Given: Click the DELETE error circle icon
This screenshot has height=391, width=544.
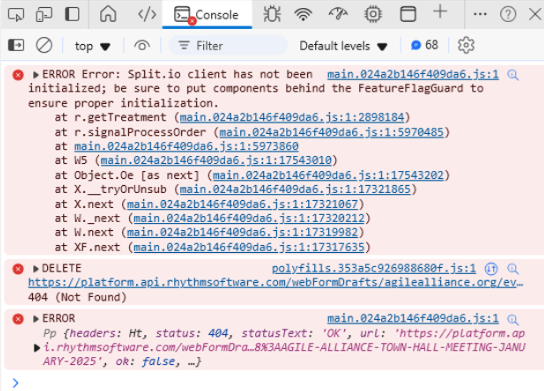Looking at the screenshot, I should (x=18, y=269).
